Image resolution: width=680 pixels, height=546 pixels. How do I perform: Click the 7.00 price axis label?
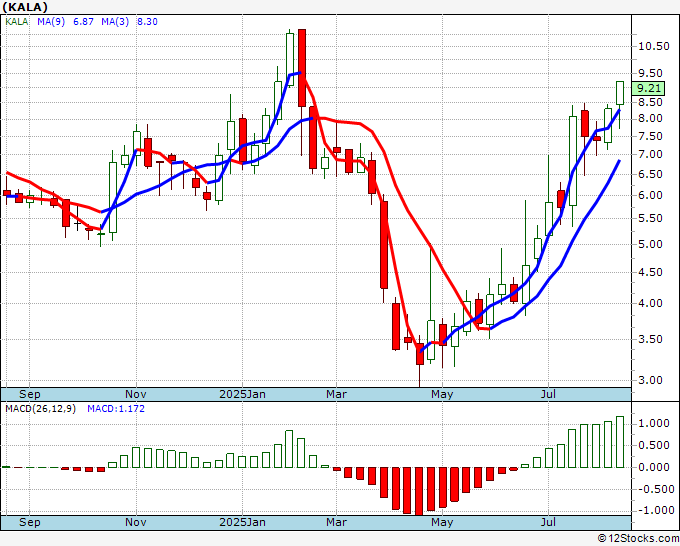pyautogui.click(x=651, y=154)
